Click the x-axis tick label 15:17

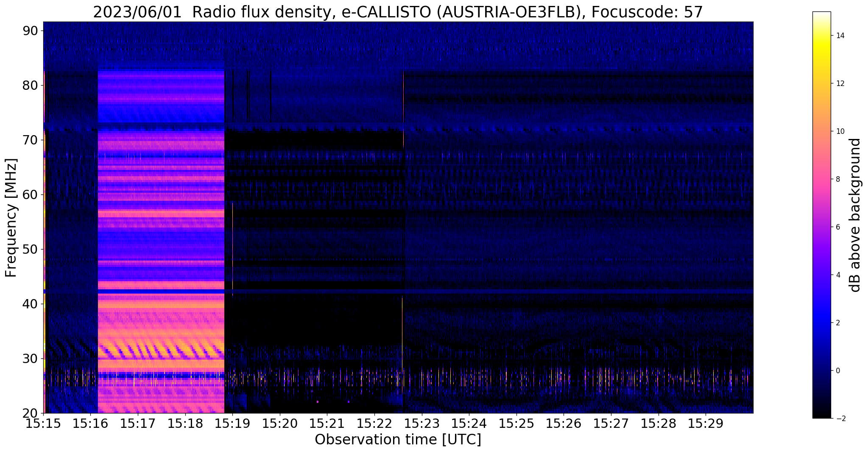pyautogui.click(x=138, y=423)
